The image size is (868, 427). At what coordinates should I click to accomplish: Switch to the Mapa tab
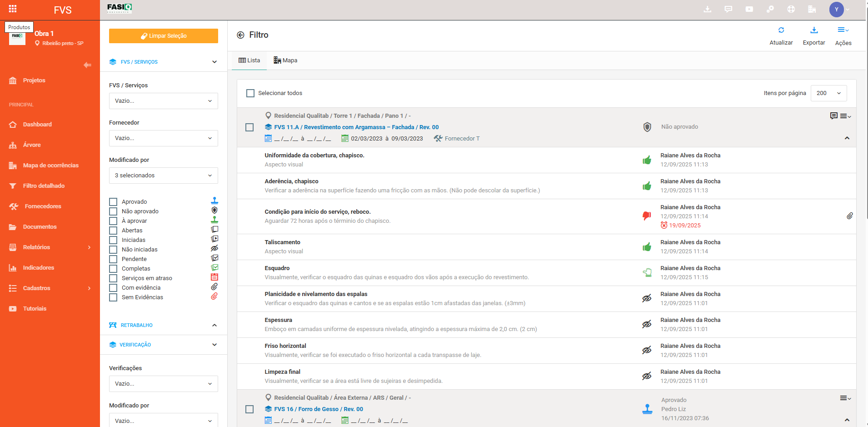coord(285,60)
